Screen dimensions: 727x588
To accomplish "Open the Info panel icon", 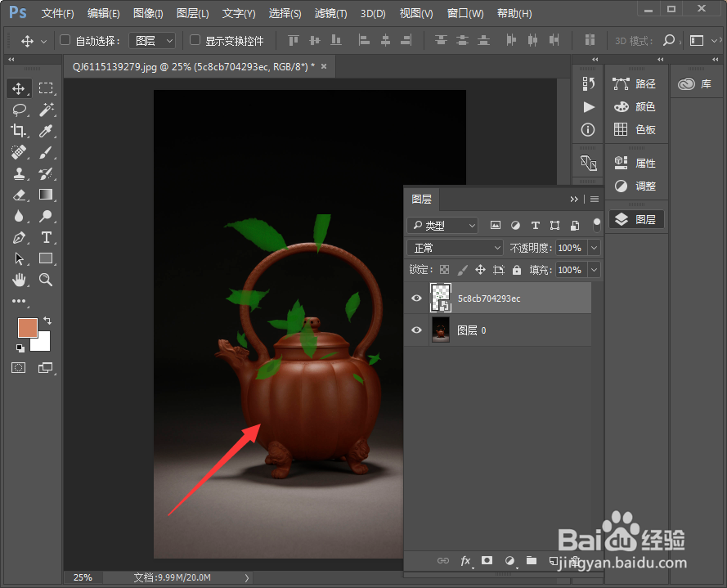I will [x=588, y=130].
